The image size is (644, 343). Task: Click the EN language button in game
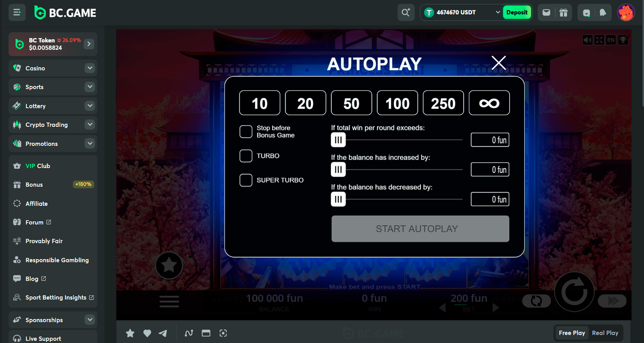tap(611, 40)
